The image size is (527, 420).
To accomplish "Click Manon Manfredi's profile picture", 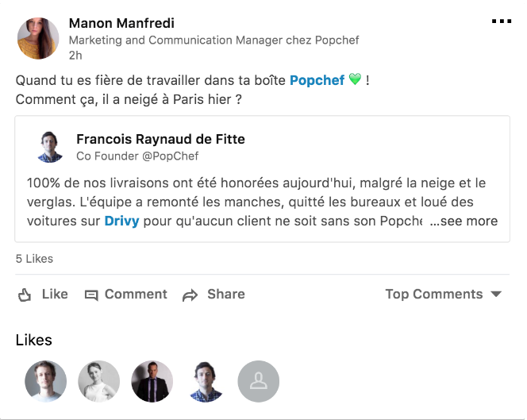I will [x=38, y=39].
